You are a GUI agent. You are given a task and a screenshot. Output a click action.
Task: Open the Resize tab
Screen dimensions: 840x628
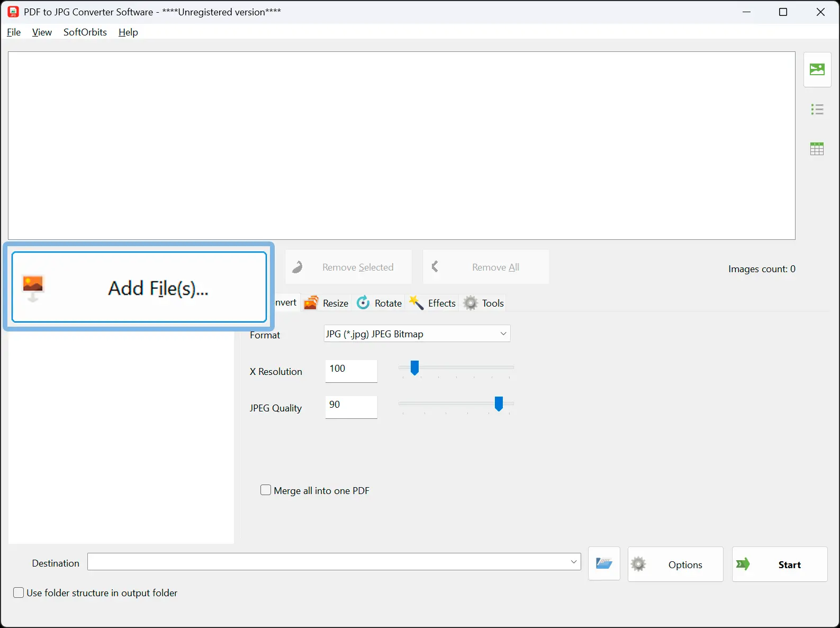327,303
